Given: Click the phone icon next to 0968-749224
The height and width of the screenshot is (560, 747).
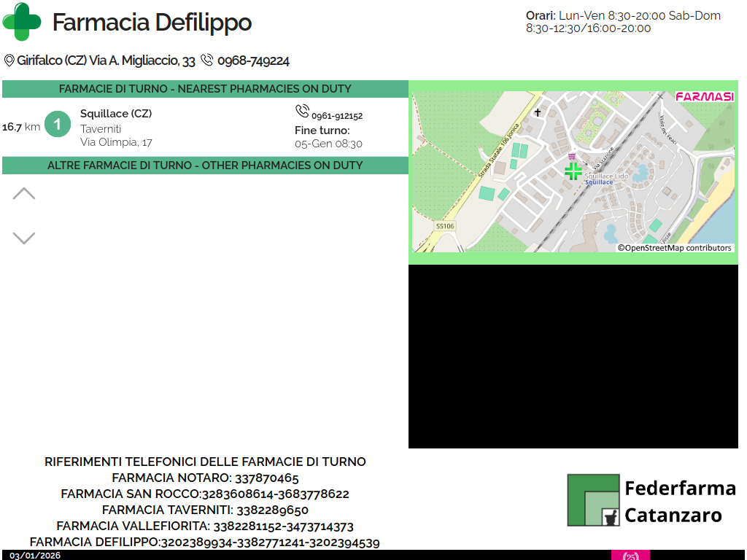Looking at the screenshot, I should (207, 61).
